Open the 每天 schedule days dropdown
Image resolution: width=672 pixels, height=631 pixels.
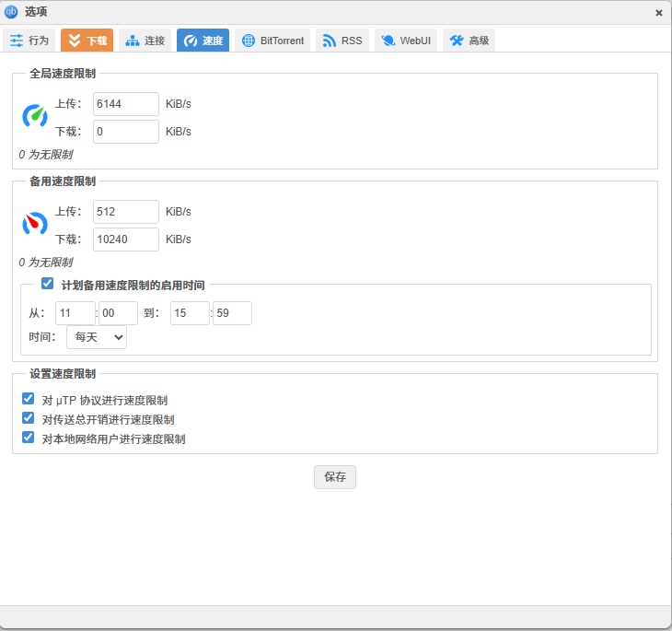pos(97,337)
